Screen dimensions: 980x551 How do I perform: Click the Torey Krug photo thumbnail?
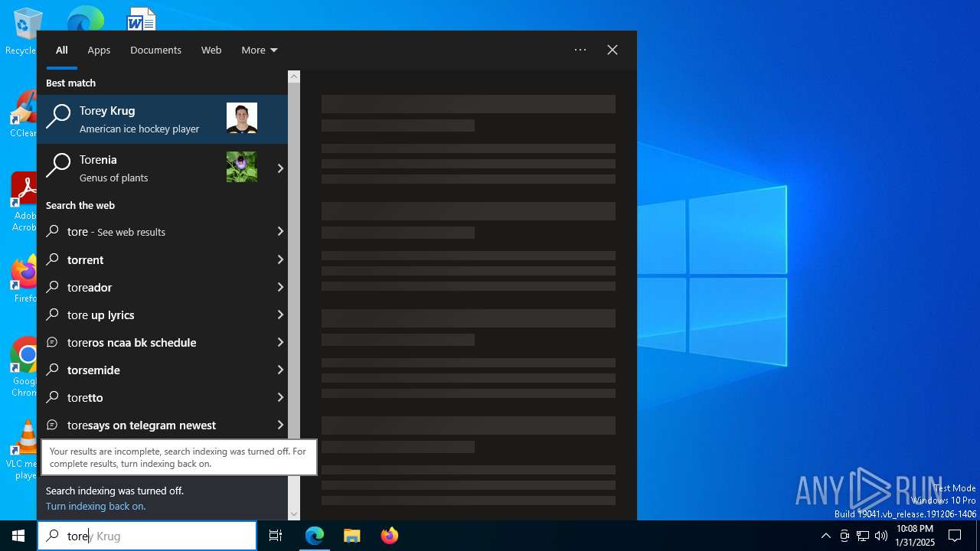coord(242,118)
